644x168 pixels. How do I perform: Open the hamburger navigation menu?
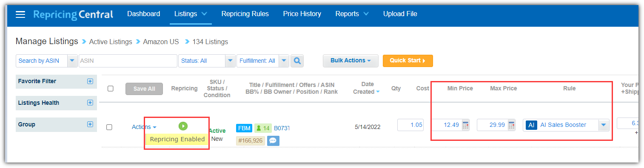pos(20,14)
